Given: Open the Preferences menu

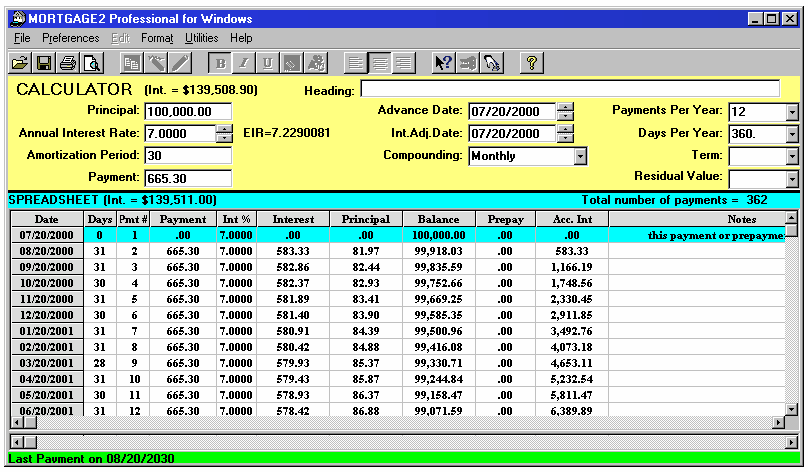Looking at the screenshot, I should [x=70, y=38].
